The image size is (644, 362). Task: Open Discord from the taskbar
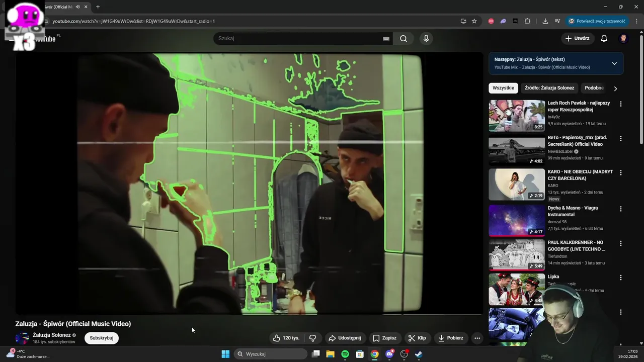[x=389, y=354]
